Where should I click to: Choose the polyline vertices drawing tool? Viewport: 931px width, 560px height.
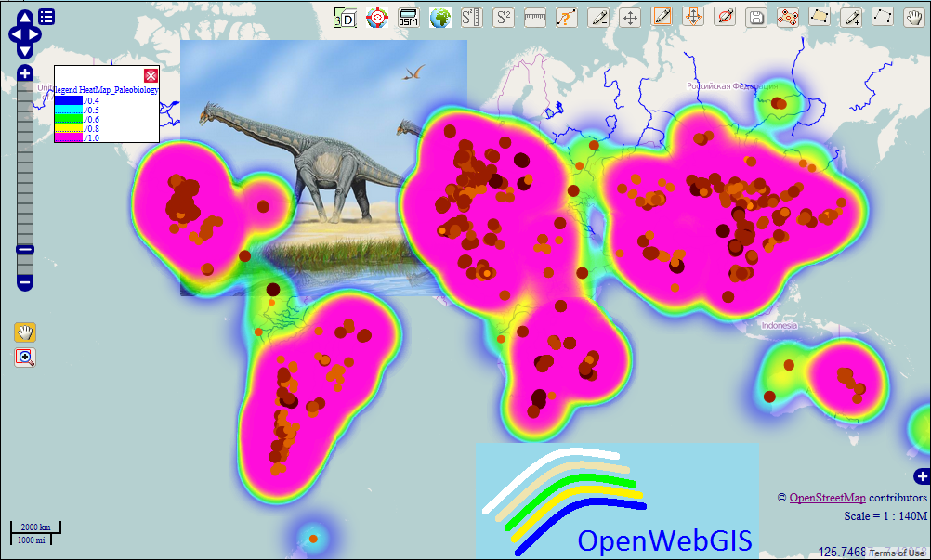[883, 17]
